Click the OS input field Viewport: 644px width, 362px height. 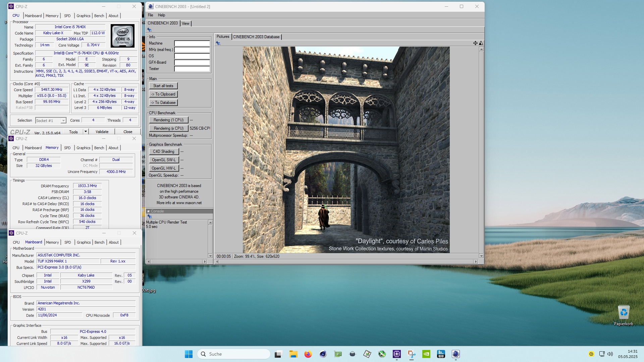(192, 56)
